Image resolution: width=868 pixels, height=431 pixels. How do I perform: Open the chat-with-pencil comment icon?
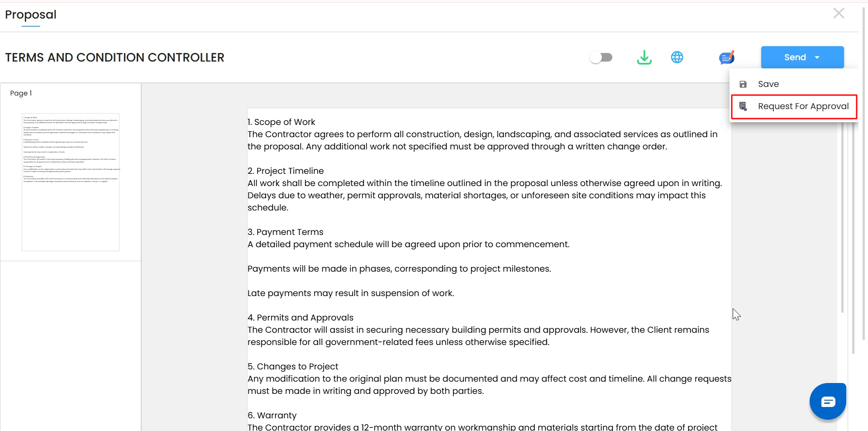(x=726, y=57)
